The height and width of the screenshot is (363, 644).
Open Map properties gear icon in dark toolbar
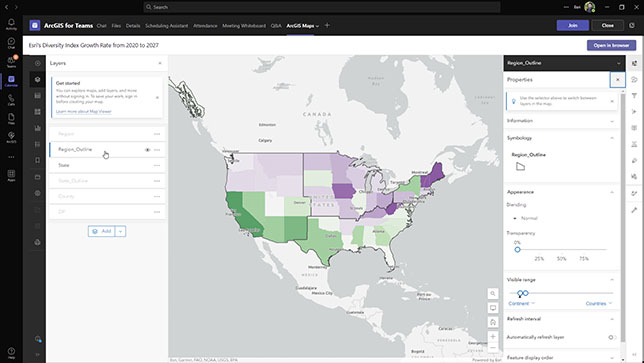pyautogui.click(x=37, y=193)
